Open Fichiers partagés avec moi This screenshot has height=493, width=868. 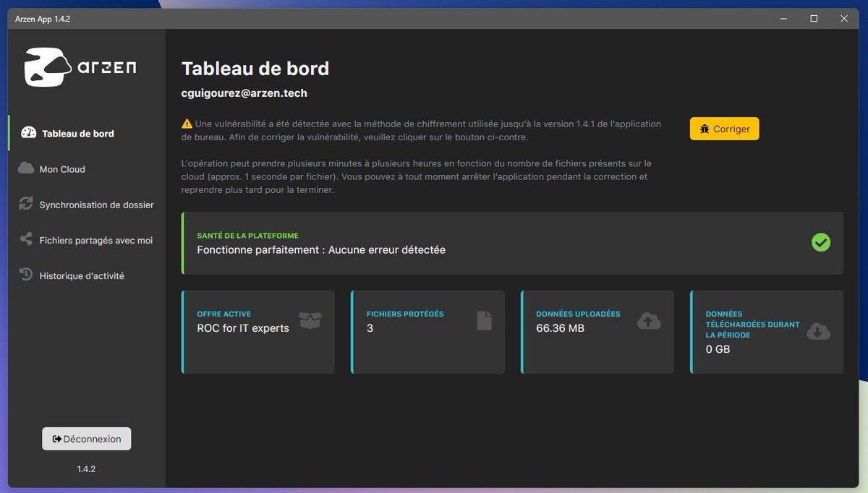pos(87,239)
